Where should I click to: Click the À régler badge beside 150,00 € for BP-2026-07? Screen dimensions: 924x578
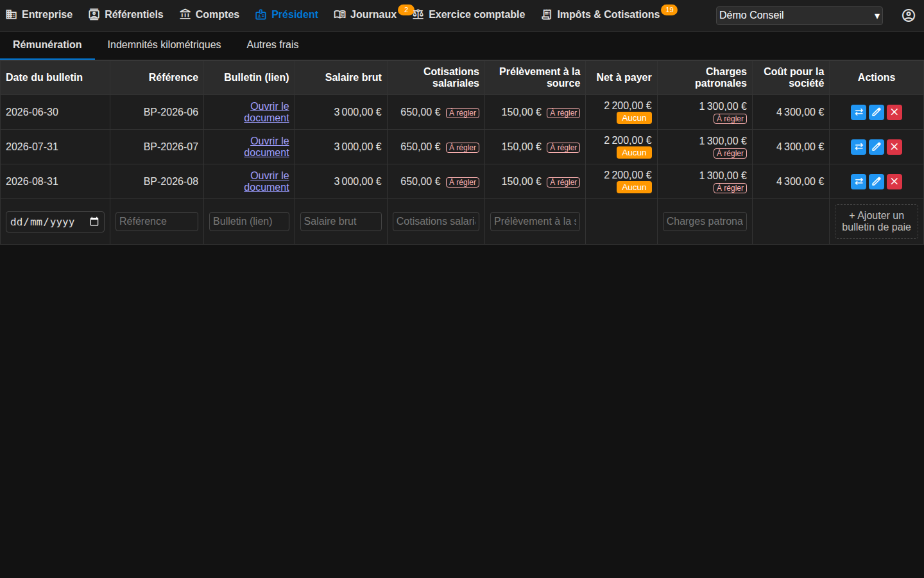[563, 148]
